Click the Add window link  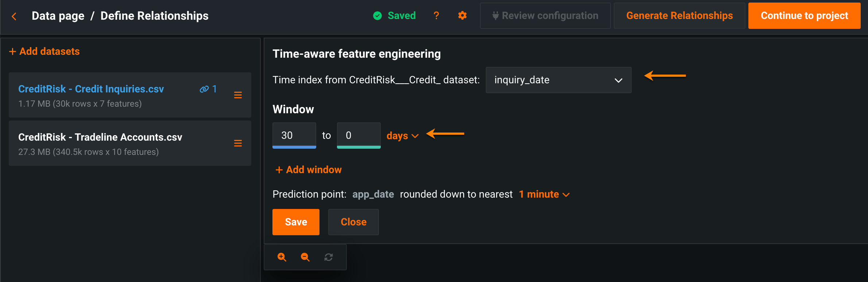(x=309, y=170)
